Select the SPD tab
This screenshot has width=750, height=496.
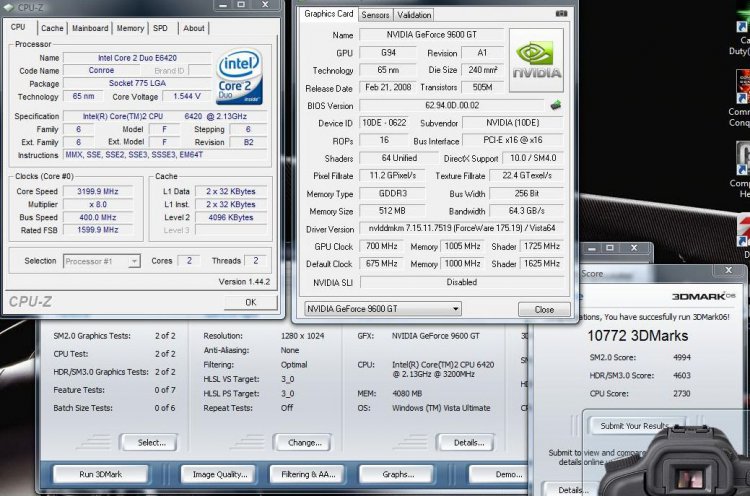[x=160, y=28]
